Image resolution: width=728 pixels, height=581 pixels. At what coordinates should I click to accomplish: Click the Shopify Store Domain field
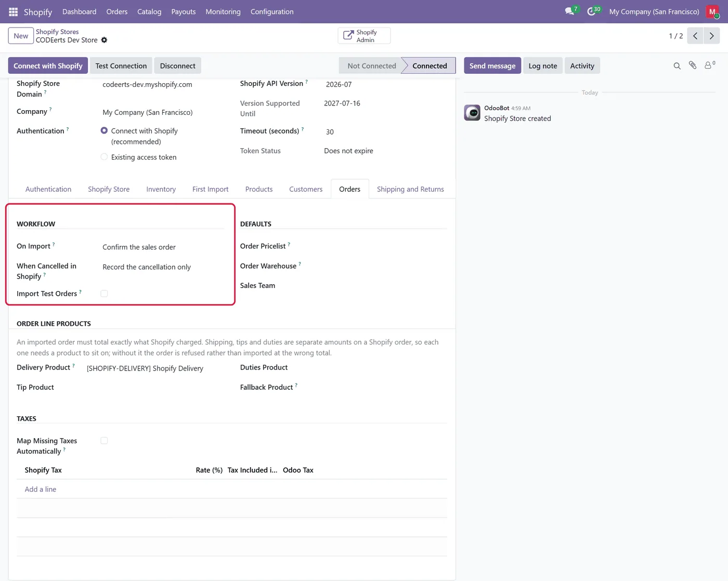tap(163, 84)
